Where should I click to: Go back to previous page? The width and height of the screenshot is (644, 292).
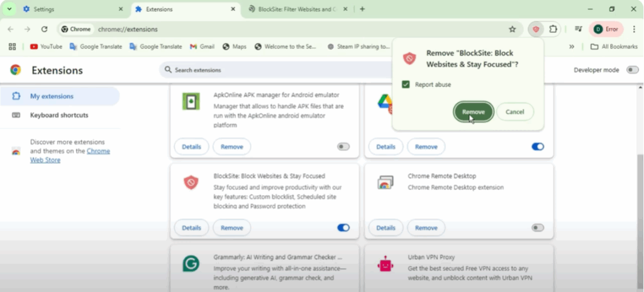(11, 29)
